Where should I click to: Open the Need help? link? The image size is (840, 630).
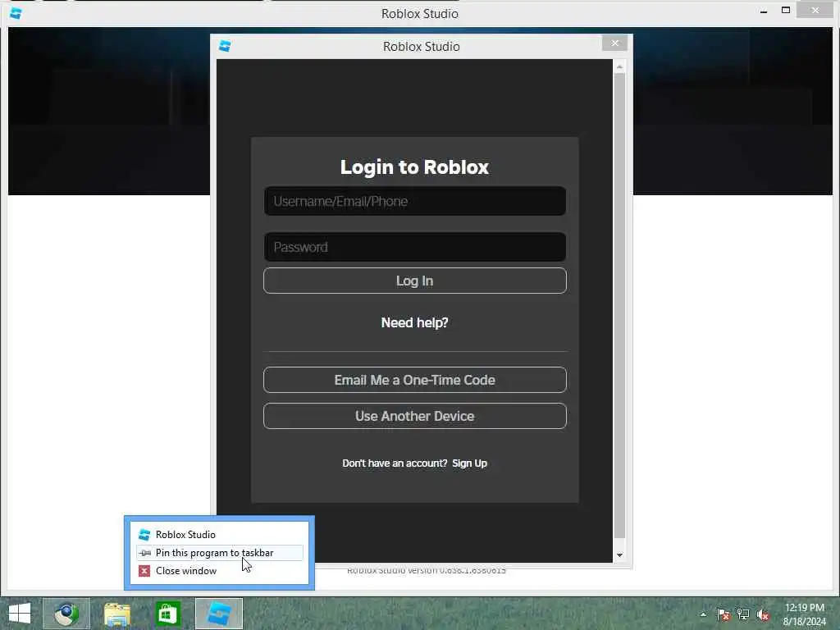coord(414,322)
